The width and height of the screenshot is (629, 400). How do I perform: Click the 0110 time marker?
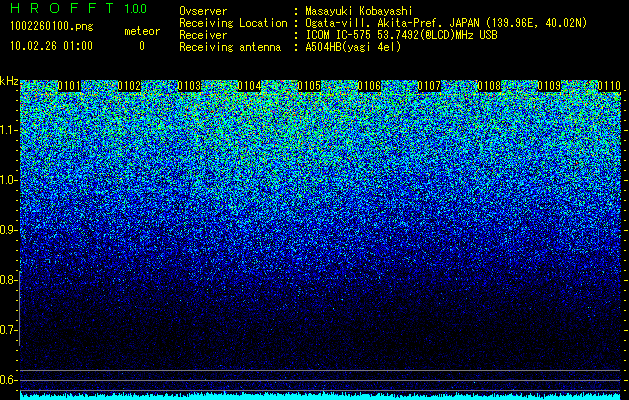point(609,86)
